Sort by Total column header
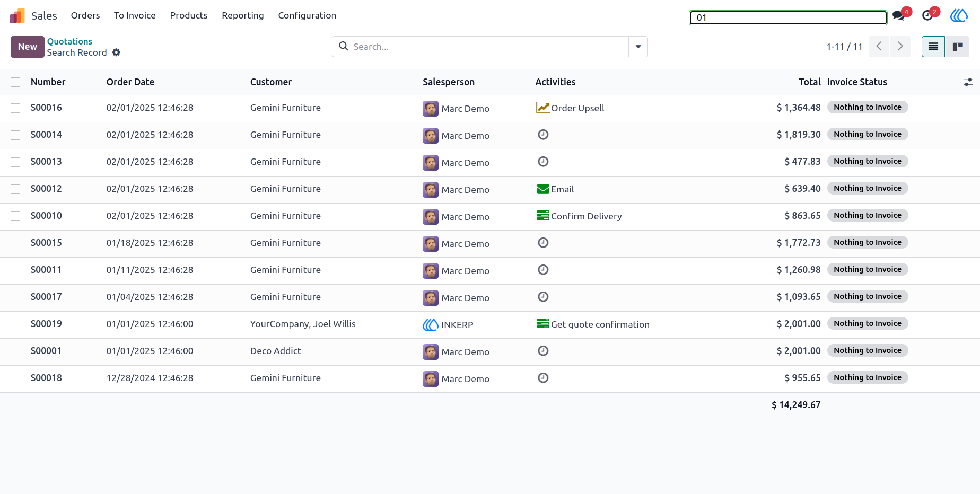Viewport: 980px width, 494px height. (x=810, y=82)
